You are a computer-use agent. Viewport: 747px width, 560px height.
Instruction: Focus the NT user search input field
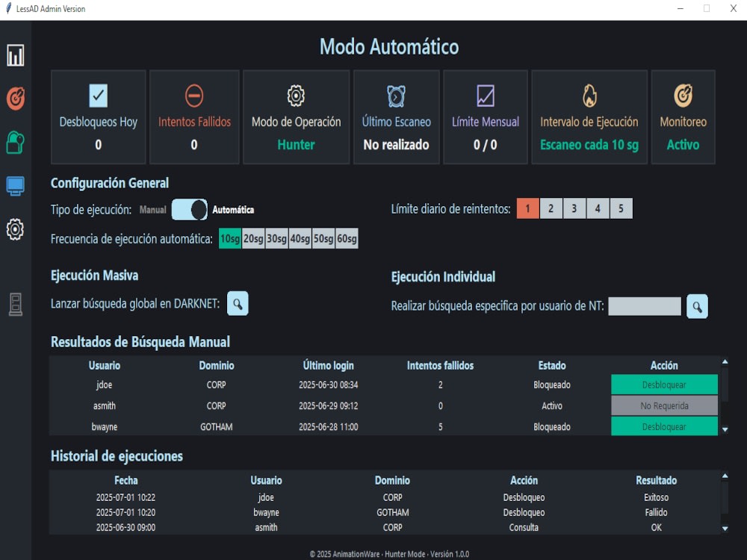pyautogui.click(x=645, y=306)
